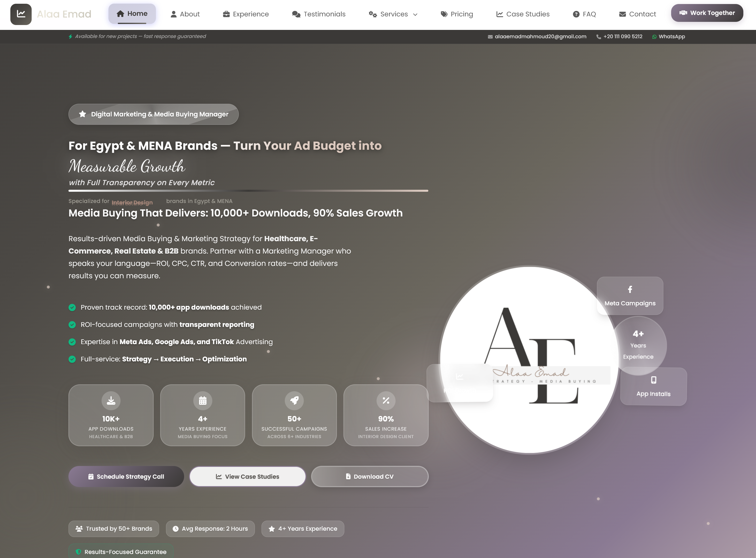Click the Work Together button

(707, 13)
